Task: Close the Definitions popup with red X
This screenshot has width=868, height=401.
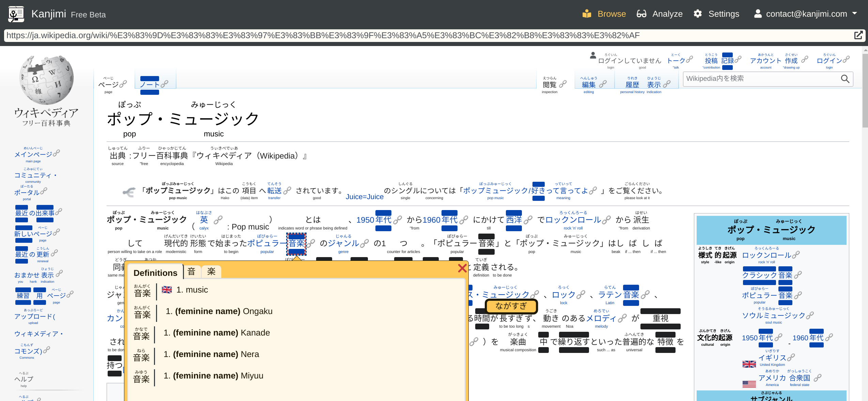Action: coord(462,268)
